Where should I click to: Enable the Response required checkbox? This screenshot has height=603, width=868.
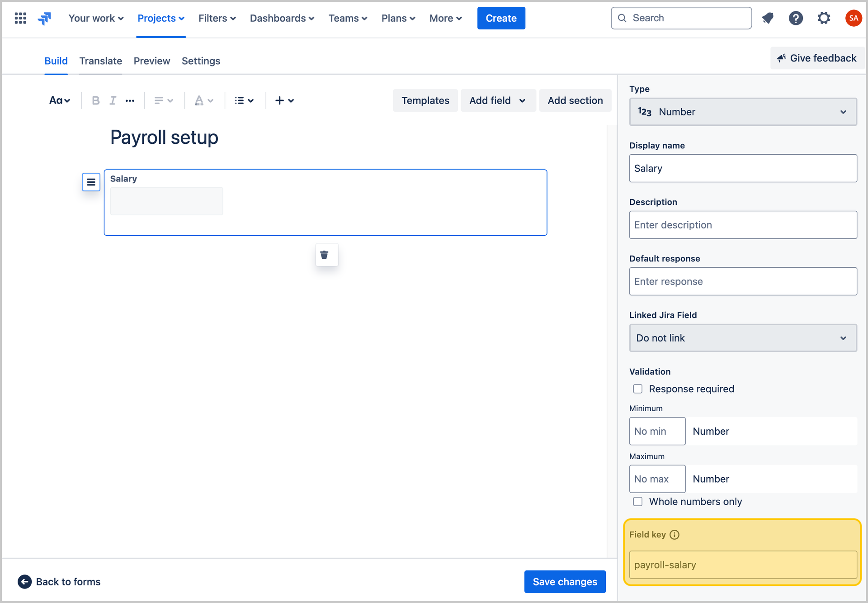tap(637, 389)
